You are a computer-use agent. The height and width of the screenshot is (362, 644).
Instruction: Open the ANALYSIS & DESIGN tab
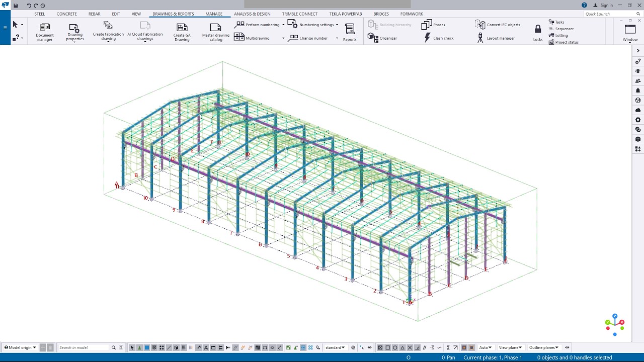pyautogui.click(x=252, y=14)
